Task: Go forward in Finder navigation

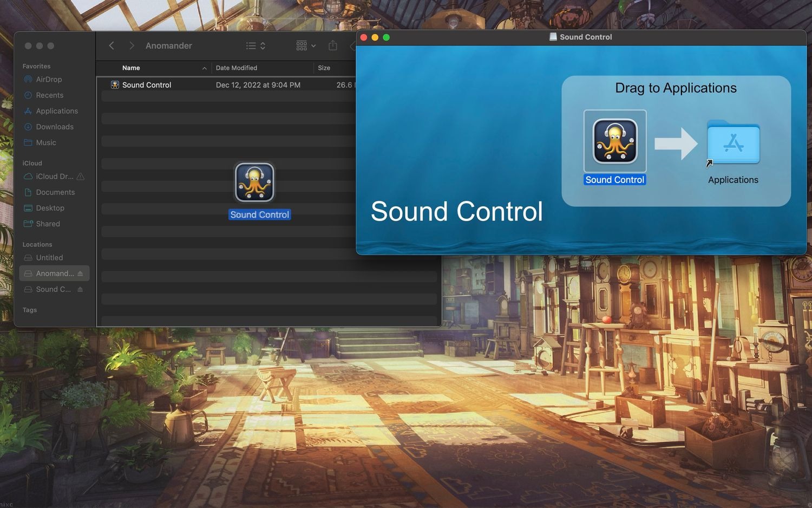Action: pos(132,45)
